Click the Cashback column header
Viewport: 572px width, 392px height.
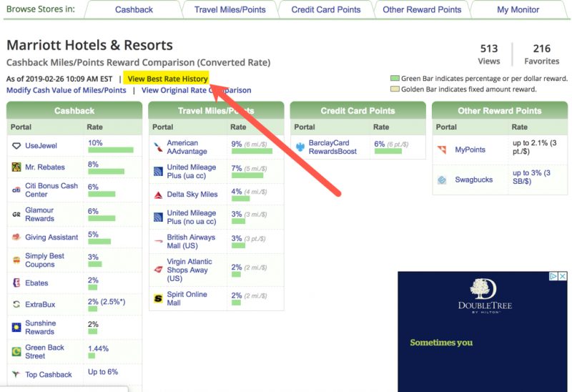tap(74, 111)
